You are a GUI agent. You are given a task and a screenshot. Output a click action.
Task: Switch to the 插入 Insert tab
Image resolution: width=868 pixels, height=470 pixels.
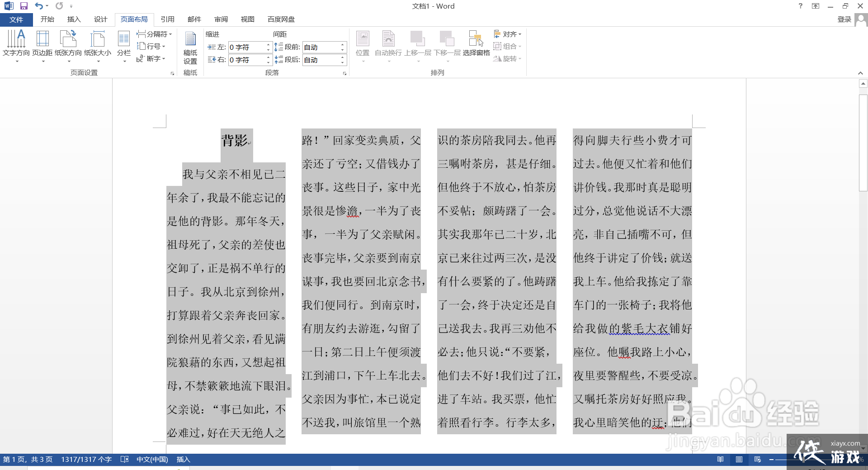74,19
